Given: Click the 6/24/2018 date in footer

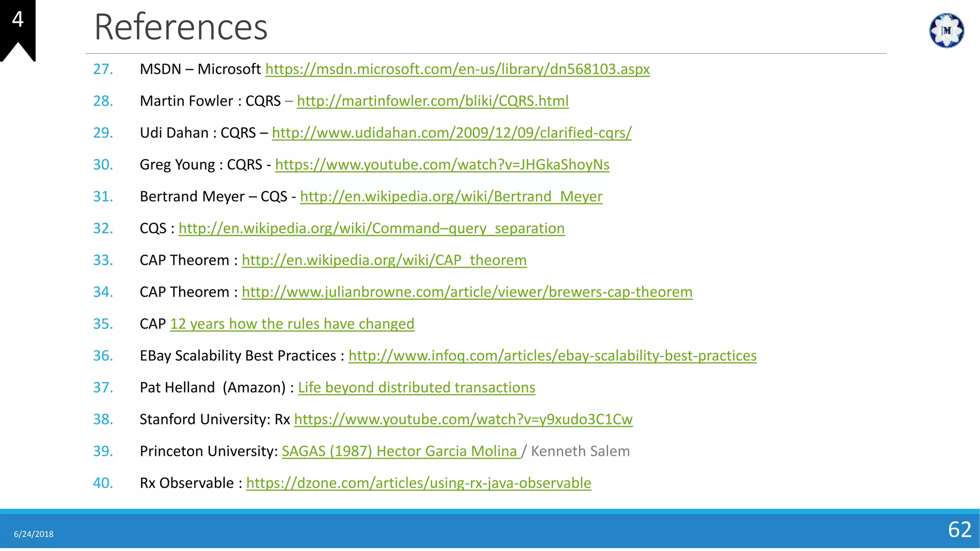Looking at the screenshot, I should [x=33, y=534].
